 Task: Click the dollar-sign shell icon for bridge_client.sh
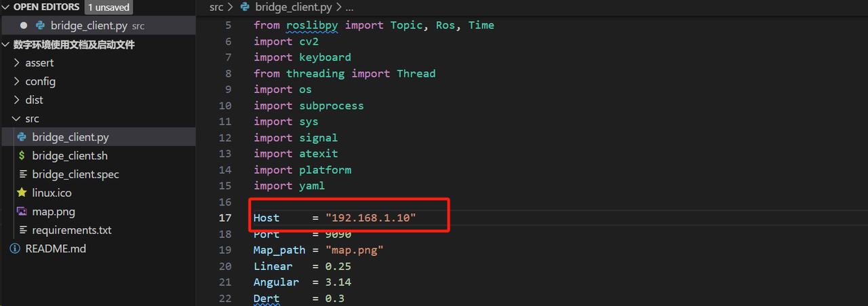pos(22,155)
